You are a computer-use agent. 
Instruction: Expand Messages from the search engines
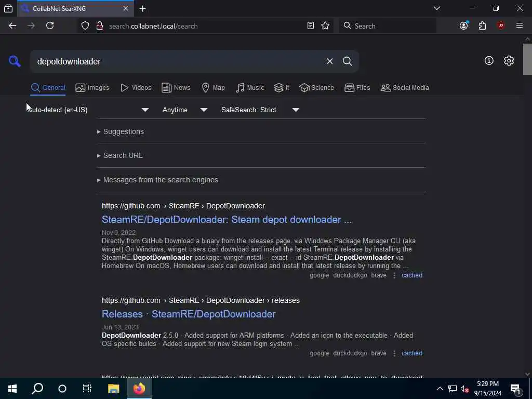click(x=157, y=180)
